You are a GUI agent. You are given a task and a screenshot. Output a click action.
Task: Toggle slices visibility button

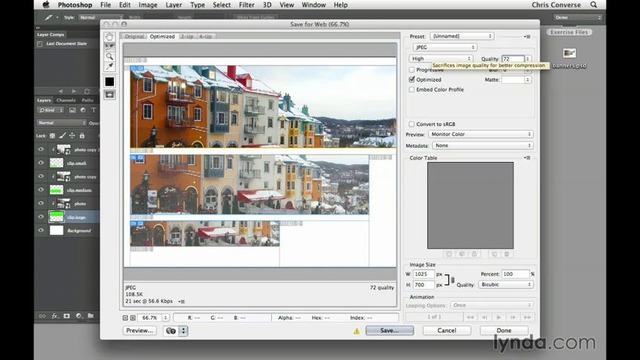[109, 95]
